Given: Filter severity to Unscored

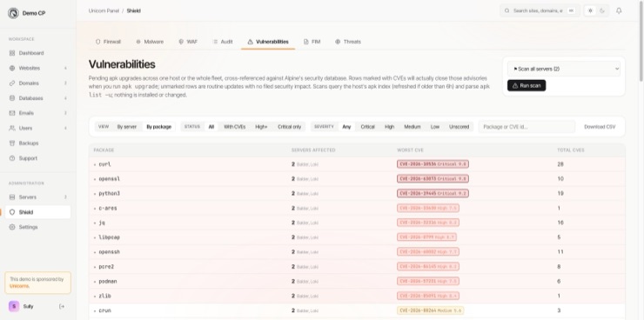Looking at the screenshot, I should click(460, 127).
